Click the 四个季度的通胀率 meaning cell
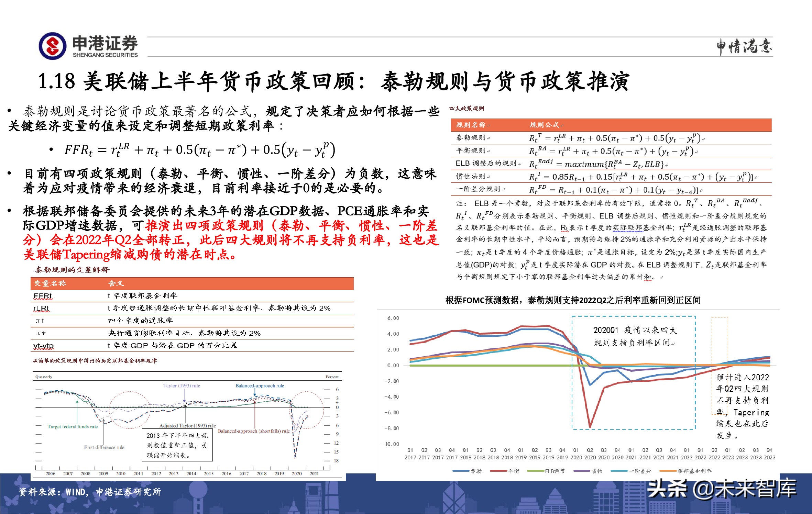Viewport: 812px width, 514px height. pos(140,321)
